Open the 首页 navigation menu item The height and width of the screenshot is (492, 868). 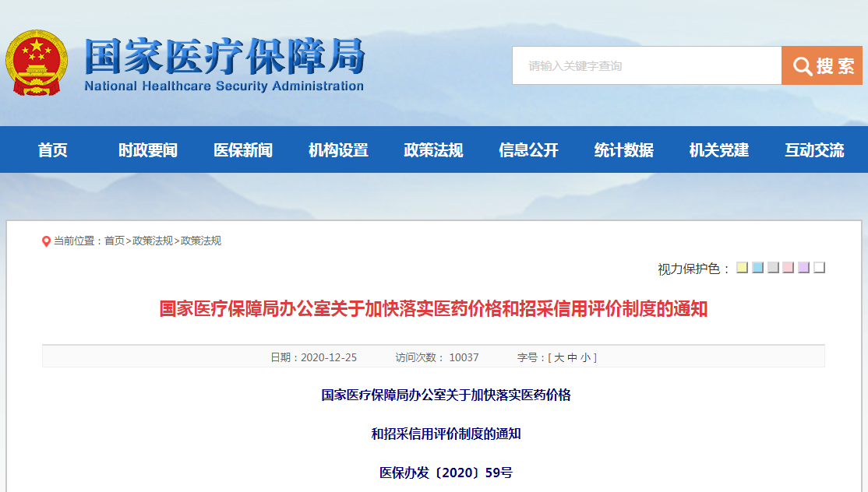point(53,150)
